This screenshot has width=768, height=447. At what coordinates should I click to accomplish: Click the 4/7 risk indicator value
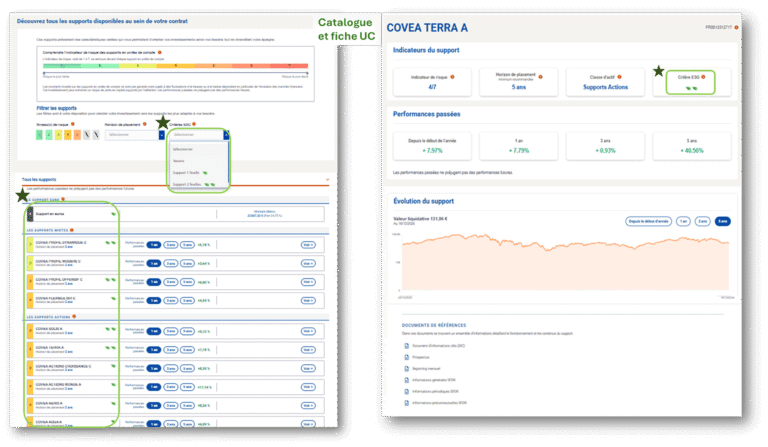pyautogui.click(x=432, y=87)
